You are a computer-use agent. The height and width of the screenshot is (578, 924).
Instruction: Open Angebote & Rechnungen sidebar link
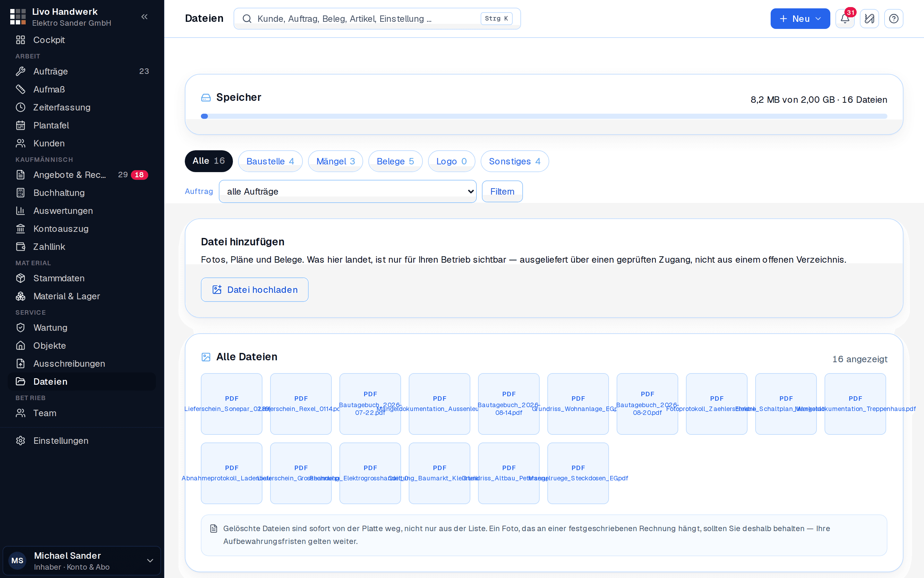point(82,175)
